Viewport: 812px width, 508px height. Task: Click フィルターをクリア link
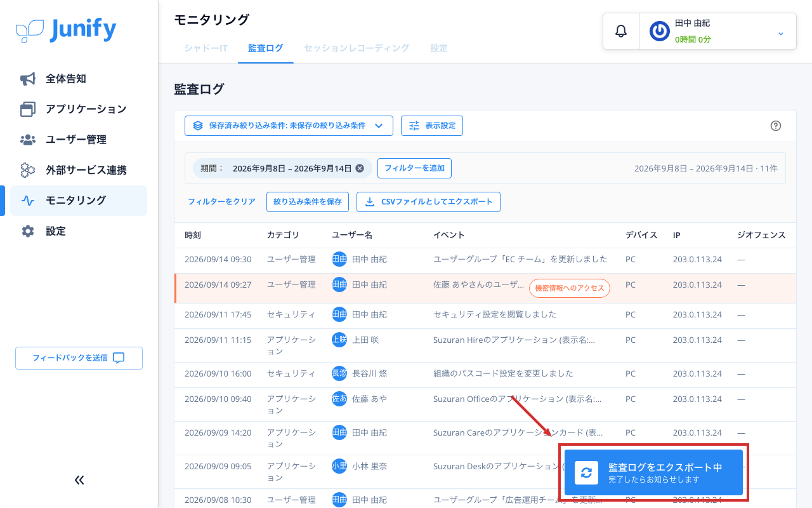tap(221, 202)
